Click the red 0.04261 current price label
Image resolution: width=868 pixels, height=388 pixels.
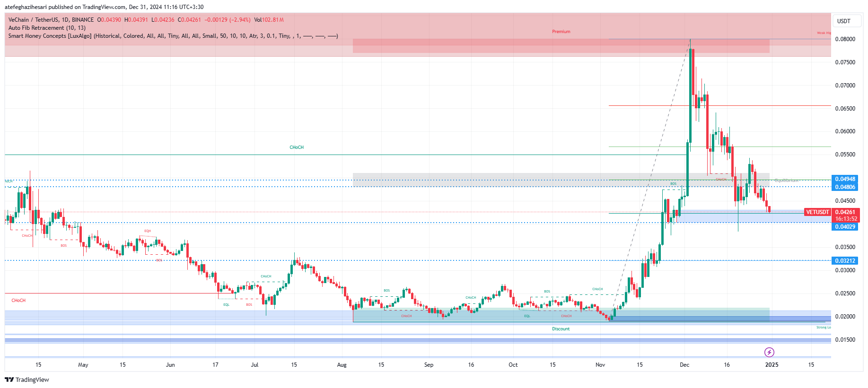coord(845,212)
